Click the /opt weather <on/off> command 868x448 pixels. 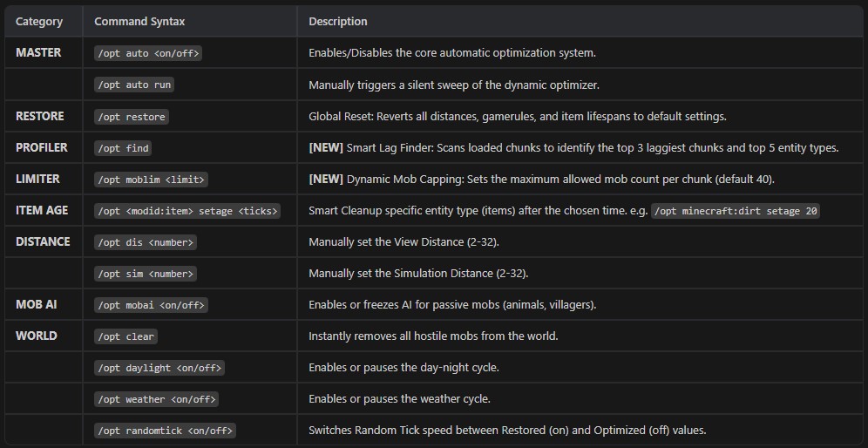click(x=157, y=399)
